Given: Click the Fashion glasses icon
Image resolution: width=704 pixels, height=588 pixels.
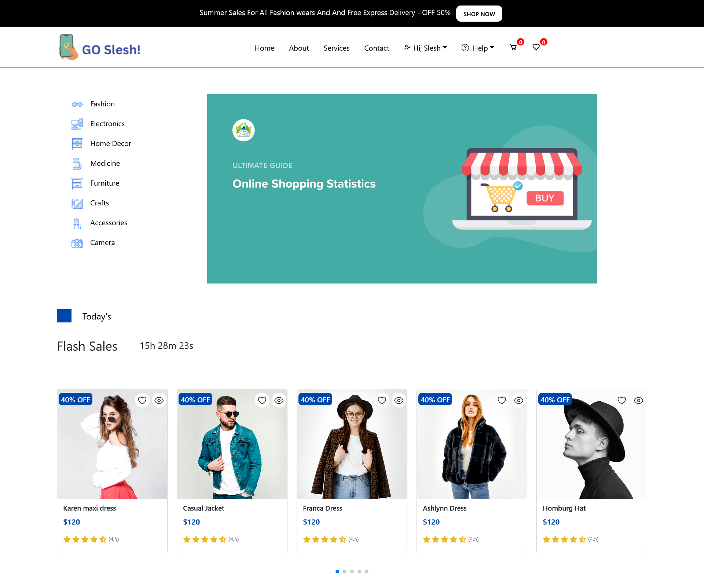Looking at the screenshot, I should [77, 105].
